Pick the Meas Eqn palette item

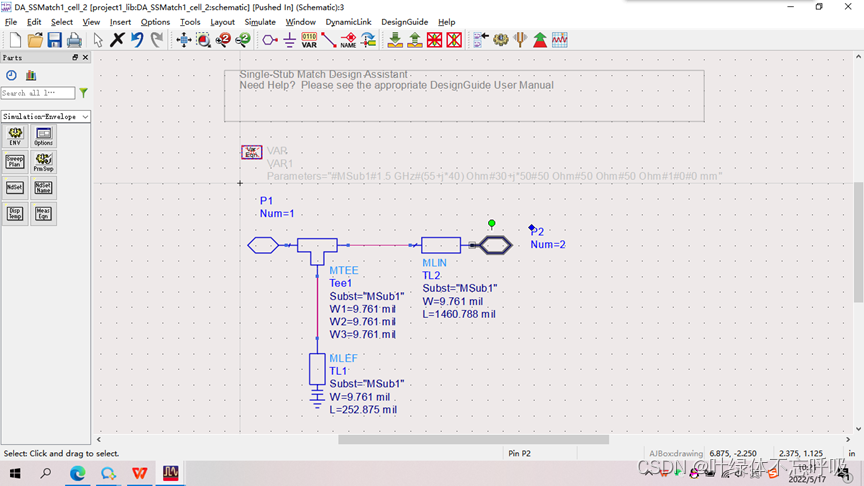point(43,212)
